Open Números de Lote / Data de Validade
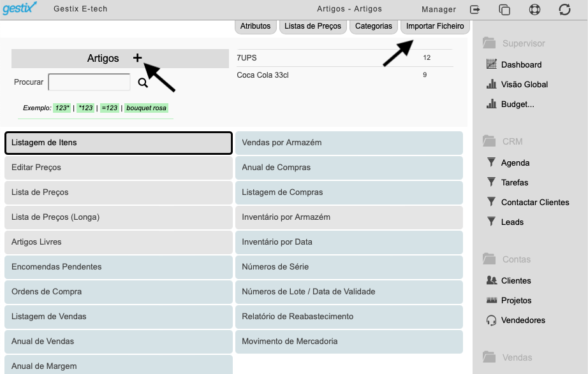 tap(349, 292)
